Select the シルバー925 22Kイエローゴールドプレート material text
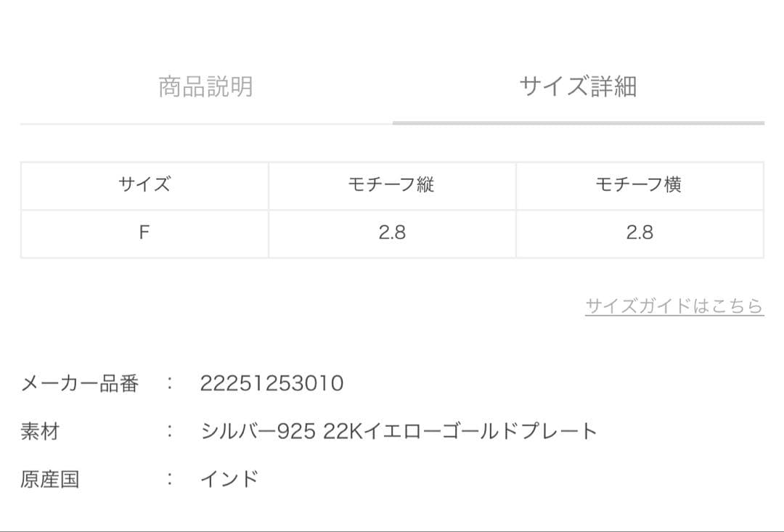Screen dimensions: 784x532 399,432
